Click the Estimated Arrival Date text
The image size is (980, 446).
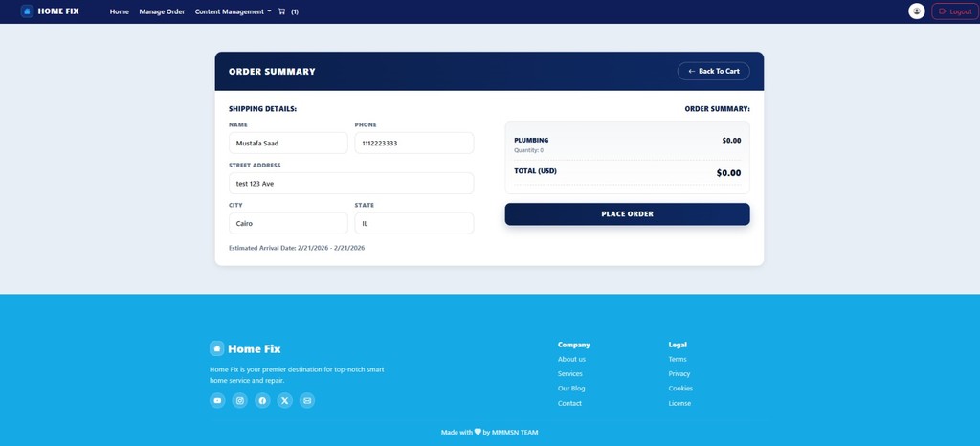click(x=297, y=248)
